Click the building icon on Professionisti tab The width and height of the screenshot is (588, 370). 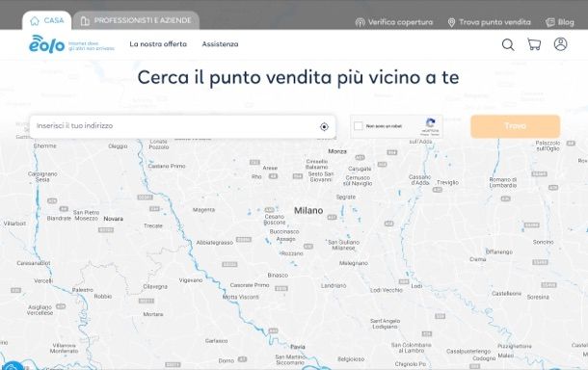coord(85,21)
